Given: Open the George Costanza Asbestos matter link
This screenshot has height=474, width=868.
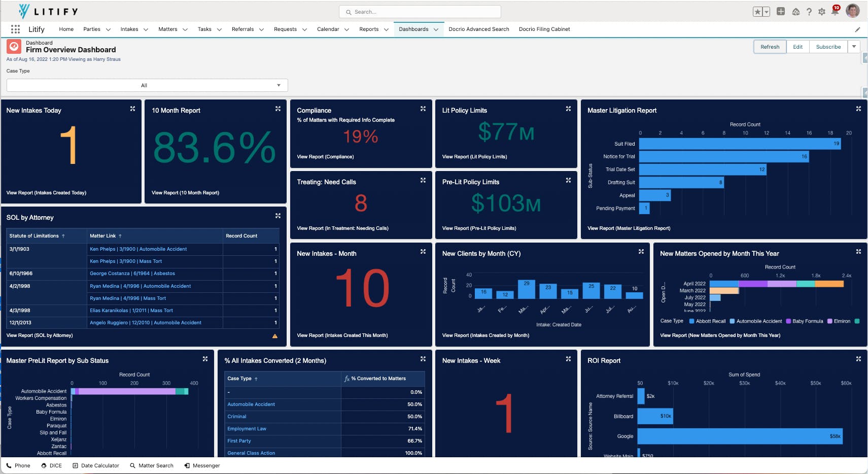Looking at the screenshot, I should [x=132, y=274].
